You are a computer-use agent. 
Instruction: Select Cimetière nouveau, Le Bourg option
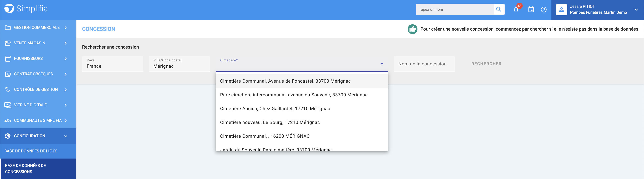click(302, 122)
